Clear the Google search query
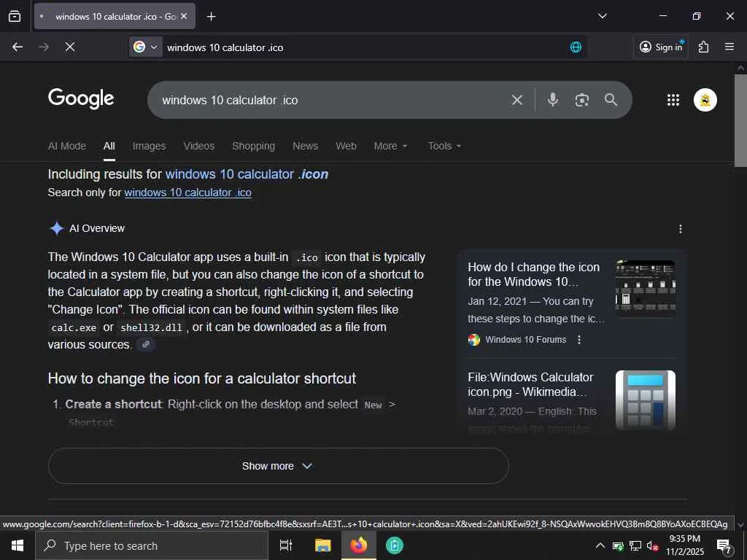The height and width of the screenshot is (560, 747). tap(517, 100)
